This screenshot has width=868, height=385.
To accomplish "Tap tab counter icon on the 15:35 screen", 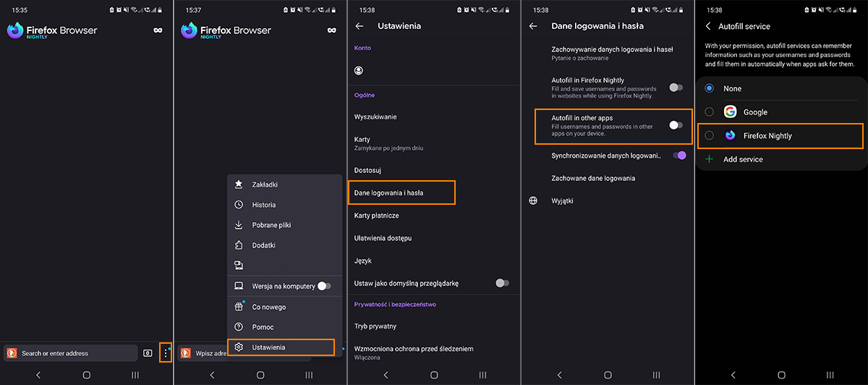I will click(x=148, y=353).
